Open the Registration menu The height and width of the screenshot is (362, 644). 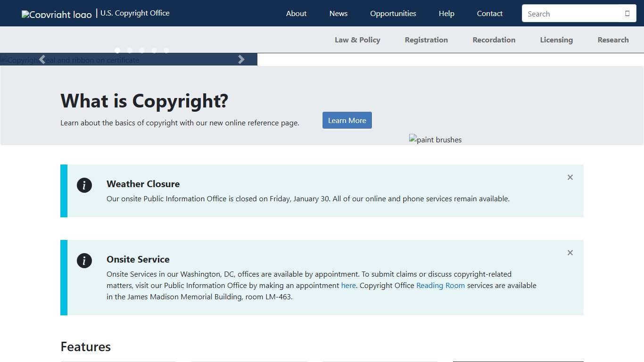click(x=426, y=40)
